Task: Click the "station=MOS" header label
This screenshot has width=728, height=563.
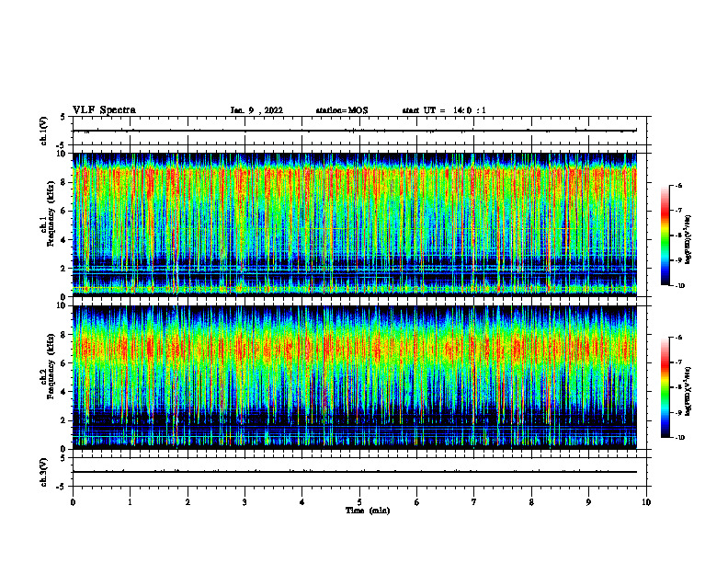Action: coord(342,110)
